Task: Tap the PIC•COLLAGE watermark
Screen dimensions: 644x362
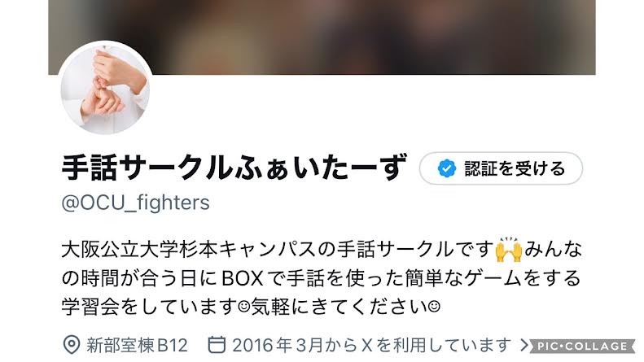Action: coord(582,346)
